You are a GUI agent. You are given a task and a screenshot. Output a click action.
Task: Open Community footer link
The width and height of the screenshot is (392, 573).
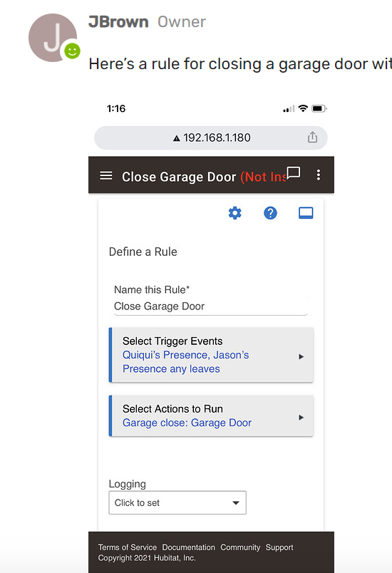click(x=240, y=547)
